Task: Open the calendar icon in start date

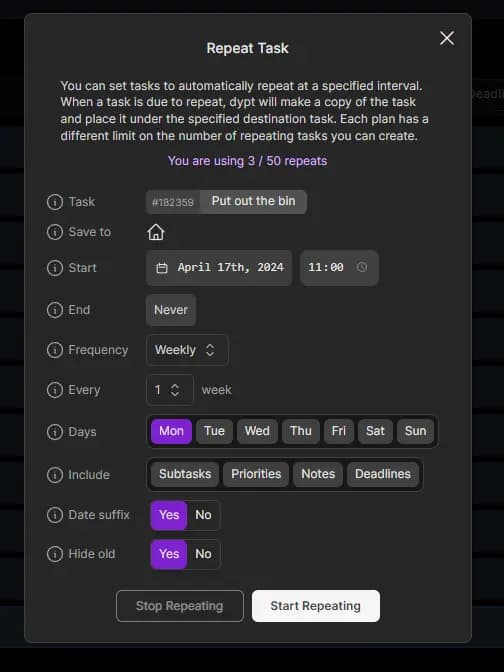Action: point(162,268)
